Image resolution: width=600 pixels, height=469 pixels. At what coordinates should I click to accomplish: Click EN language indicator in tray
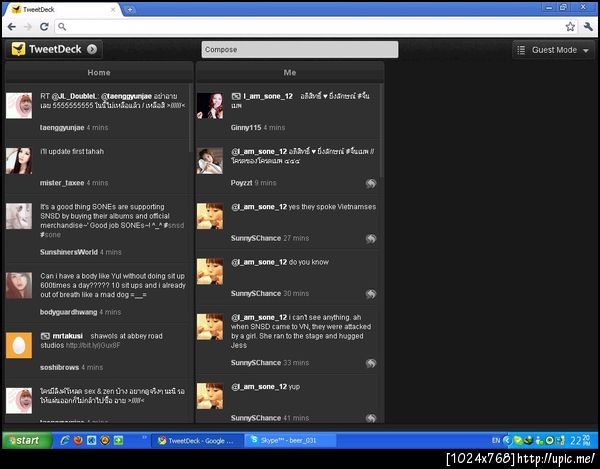pyautogui.click(x=496, y=440)
